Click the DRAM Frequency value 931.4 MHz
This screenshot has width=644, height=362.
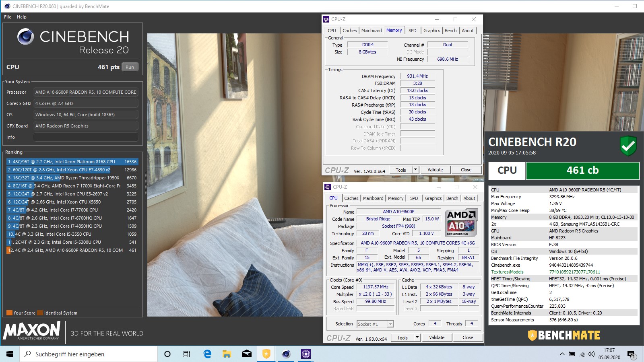[x=417, y=76]
